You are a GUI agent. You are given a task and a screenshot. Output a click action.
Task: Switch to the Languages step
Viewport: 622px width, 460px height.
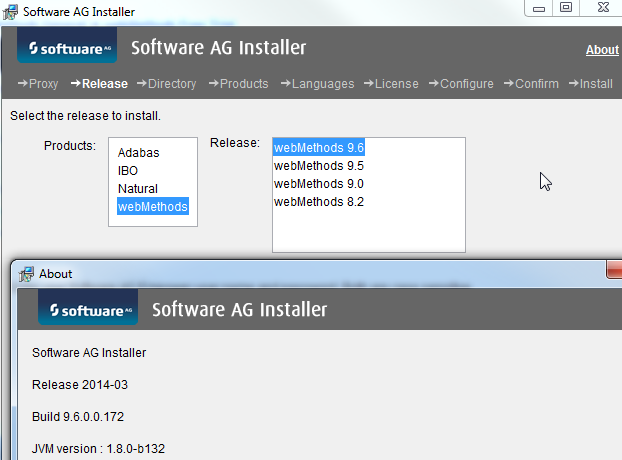point(317,84)
